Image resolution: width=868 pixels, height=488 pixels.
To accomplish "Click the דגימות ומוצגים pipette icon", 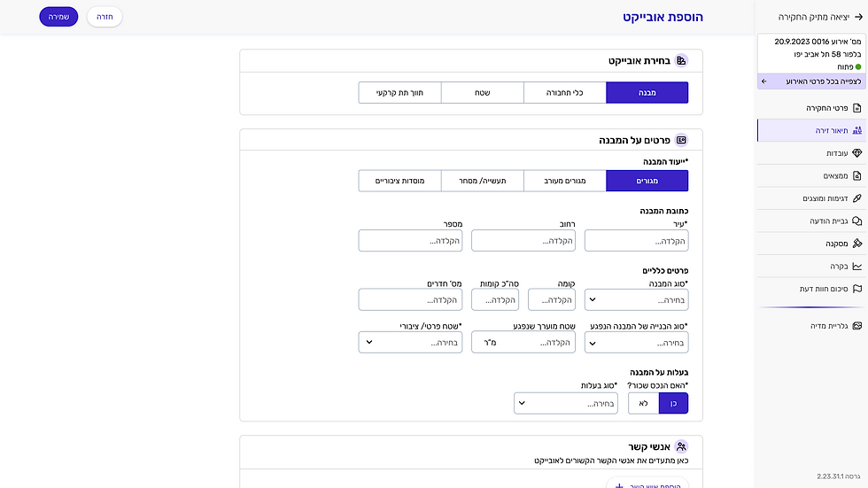I will point(856,198).
